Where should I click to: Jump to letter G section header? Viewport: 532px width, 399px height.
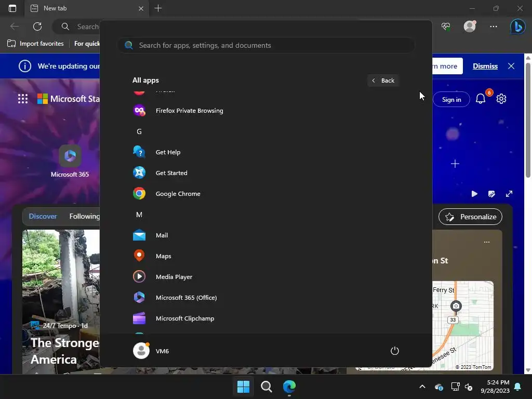(139, 131)
